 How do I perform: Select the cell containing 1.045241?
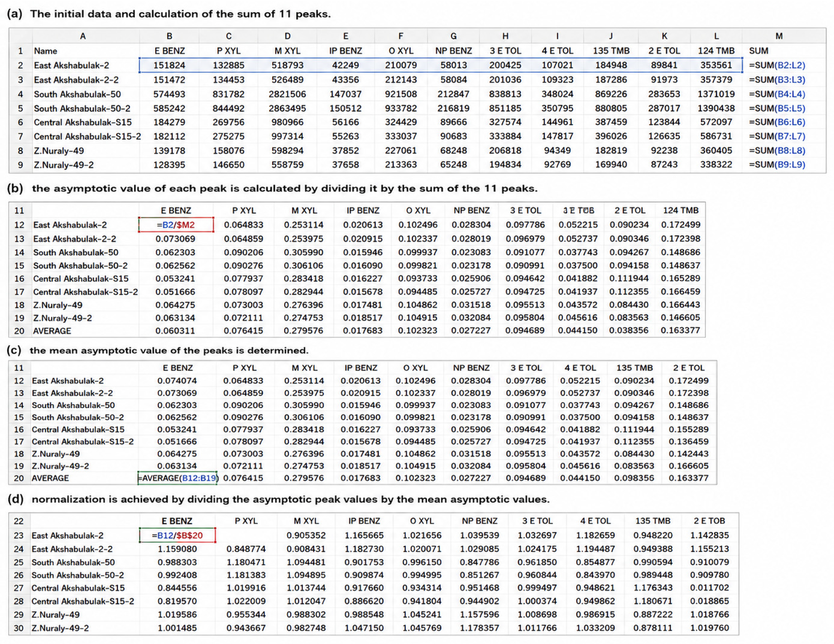[x=421, y=615]
